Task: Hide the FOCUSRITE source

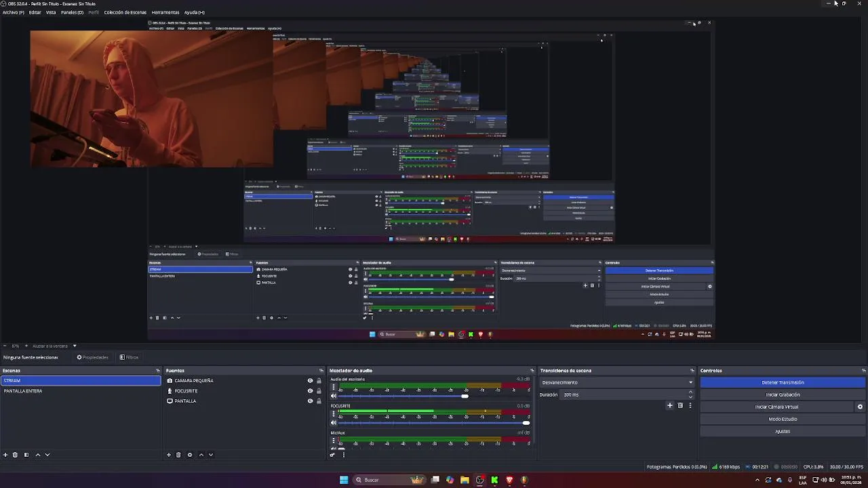Action: point(310,391)
